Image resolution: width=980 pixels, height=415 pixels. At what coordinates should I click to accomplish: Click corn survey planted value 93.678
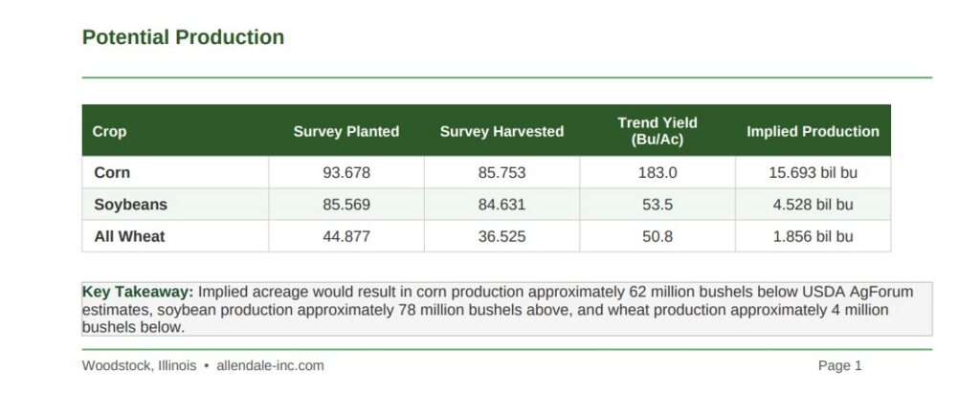[346, 173]
